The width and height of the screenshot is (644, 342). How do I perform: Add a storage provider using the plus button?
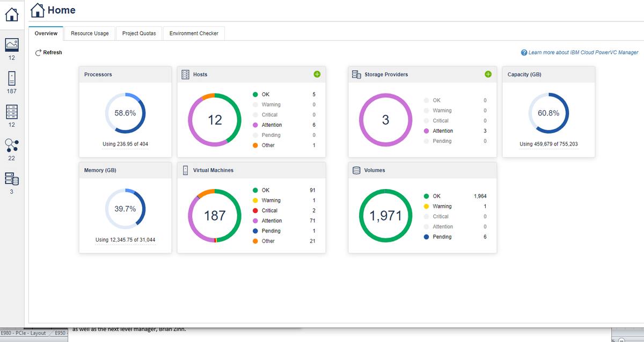click(x=488, y=74)
